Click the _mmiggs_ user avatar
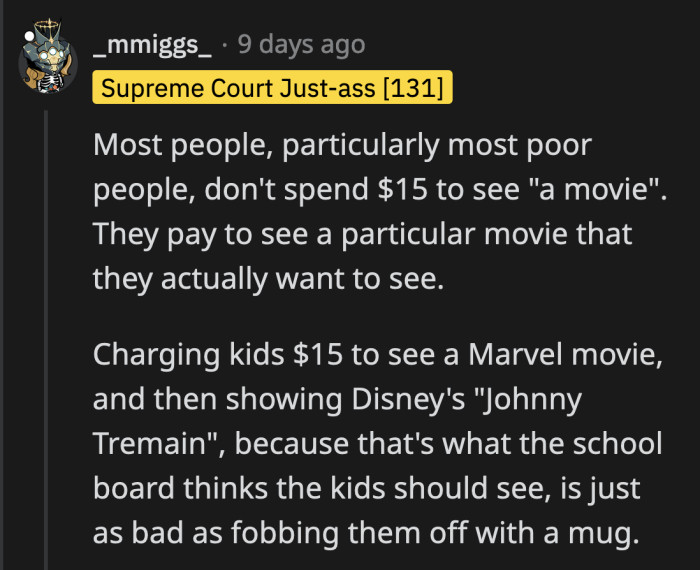700x570 pixels. point(47,63)
